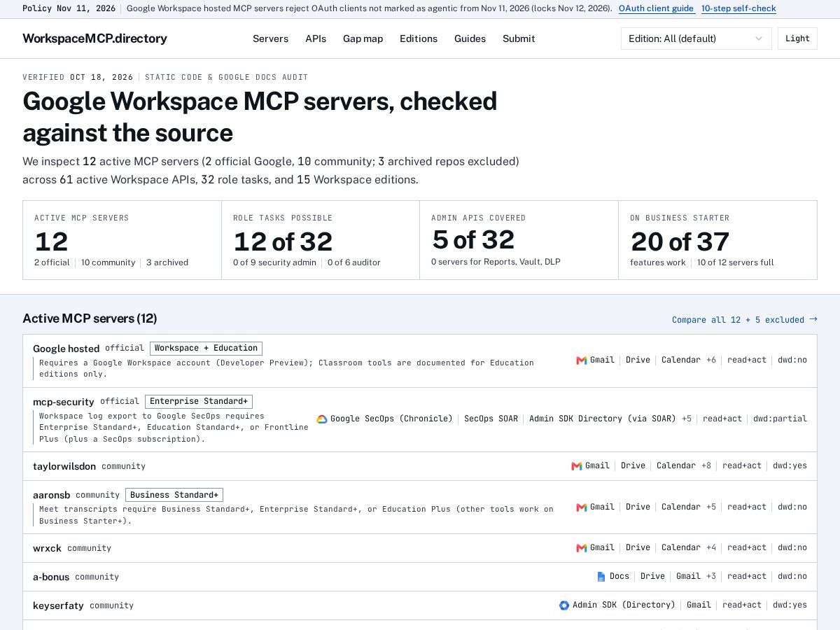The height and width of the screenshot is (630, 840).
Task: Click the Admin APIs Covered stat card
Action: pyautogui.click(x=519, y=240)
